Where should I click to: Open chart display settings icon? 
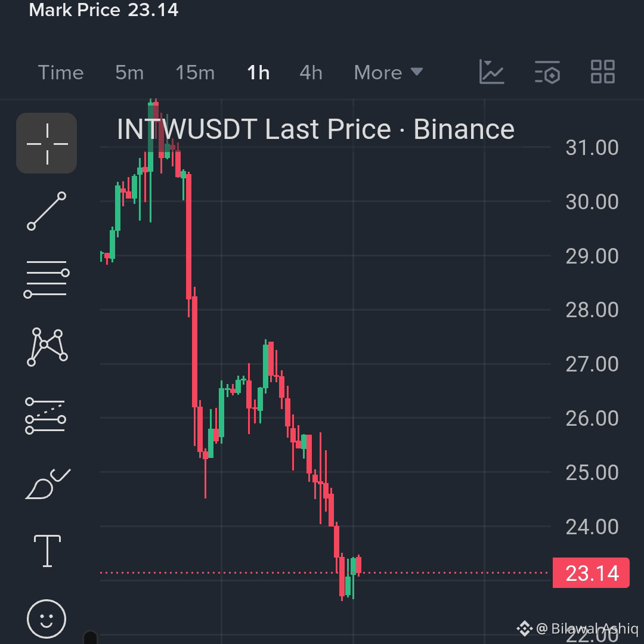click(x=547, y=72)
